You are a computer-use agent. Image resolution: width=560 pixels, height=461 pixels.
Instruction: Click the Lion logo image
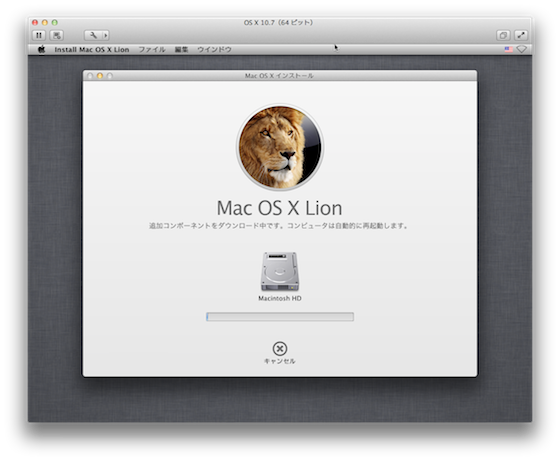click(280, 147)
